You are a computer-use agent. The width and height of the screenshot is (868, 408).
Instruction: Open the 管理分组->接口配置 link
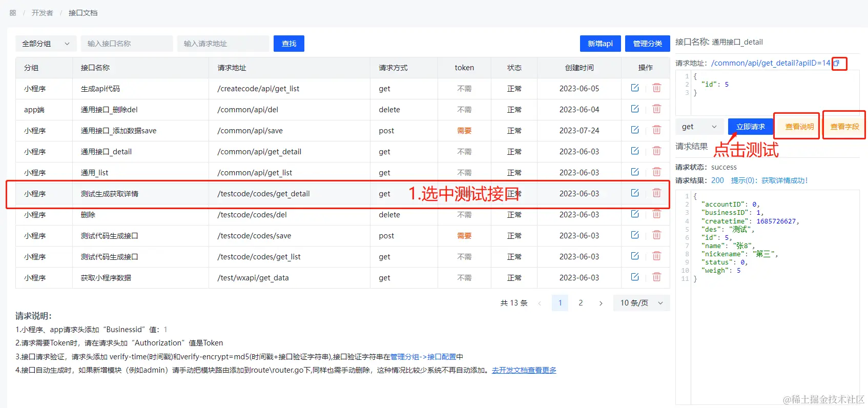point(423,357)
